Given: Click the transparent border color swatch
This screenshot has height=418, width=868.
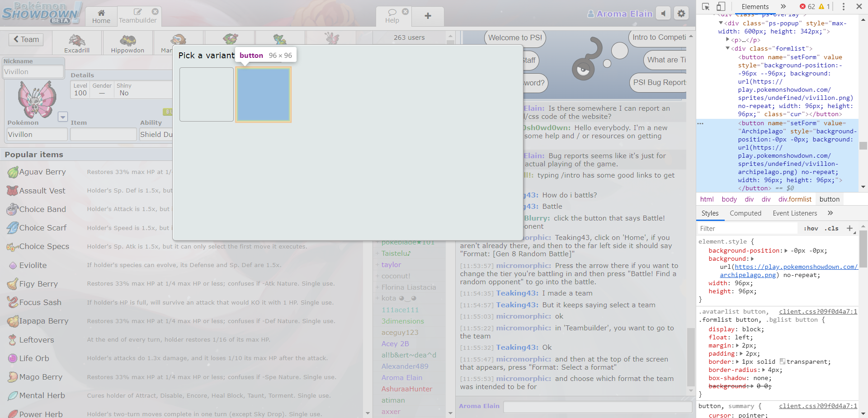Looking at the screenshot, I should coord(783,362).
